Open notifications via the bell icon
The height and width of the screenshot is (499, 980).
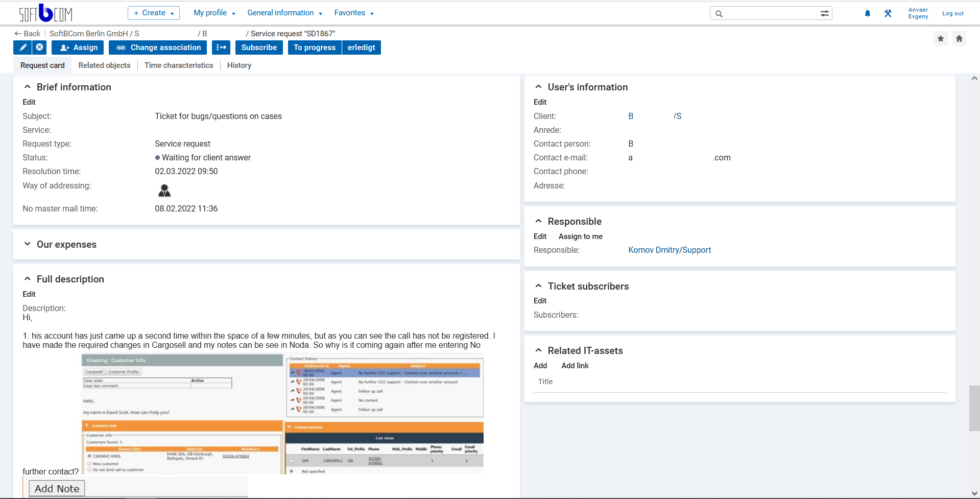867,13
